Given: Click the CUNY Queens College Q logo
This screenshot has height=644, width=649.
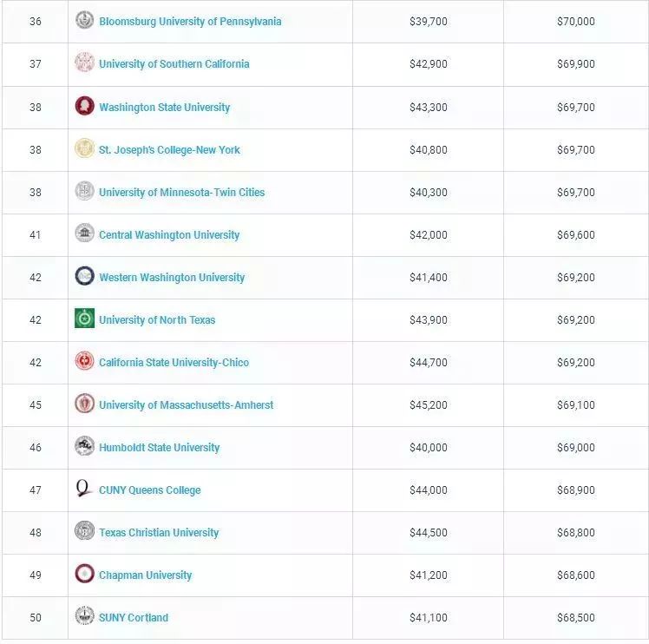Looking at the screenshot, I should (84, 489).
